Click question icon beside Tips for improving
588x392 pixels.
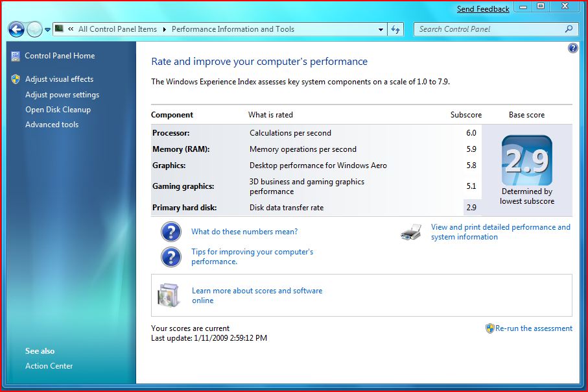click(171, 257)
